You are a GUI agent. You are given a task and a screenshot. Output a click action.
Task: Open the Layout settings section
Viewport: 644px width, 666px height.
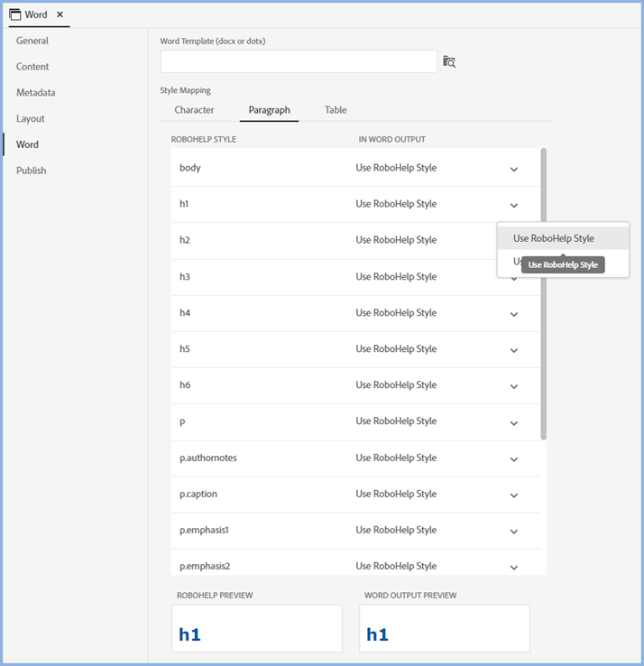[x=31, y=119]
